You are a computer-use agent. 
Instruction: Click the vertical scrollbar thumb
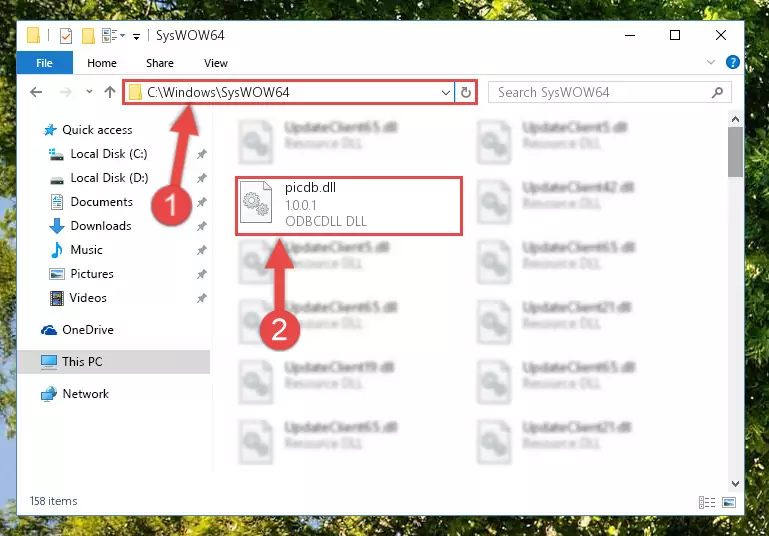tap(735, 152)
